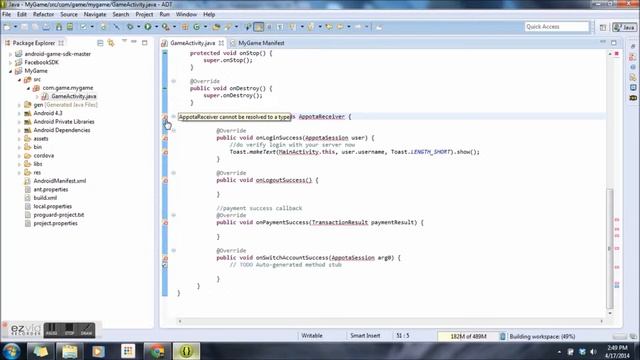The image size is (640, 360).
Task: Toggle fold marker beside onPaymentSuccess Override
Action: (174, 215)
